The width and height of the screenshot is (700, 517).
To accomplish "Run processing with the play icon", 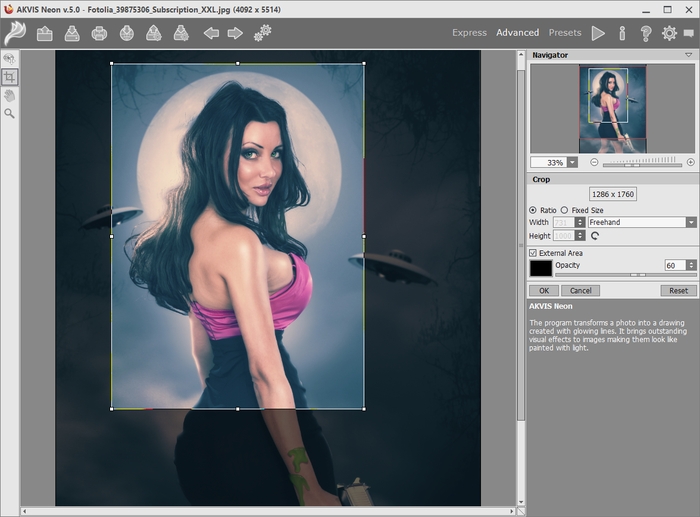I will 598,33.
